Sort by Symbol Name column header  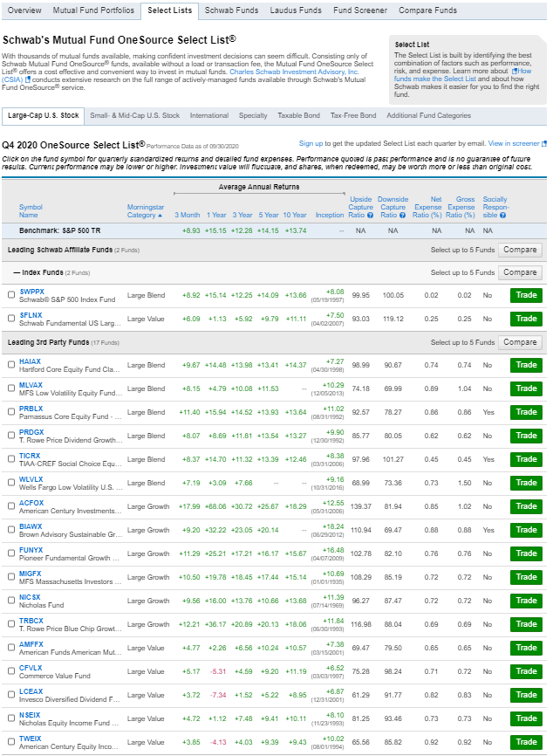point(31,211)
